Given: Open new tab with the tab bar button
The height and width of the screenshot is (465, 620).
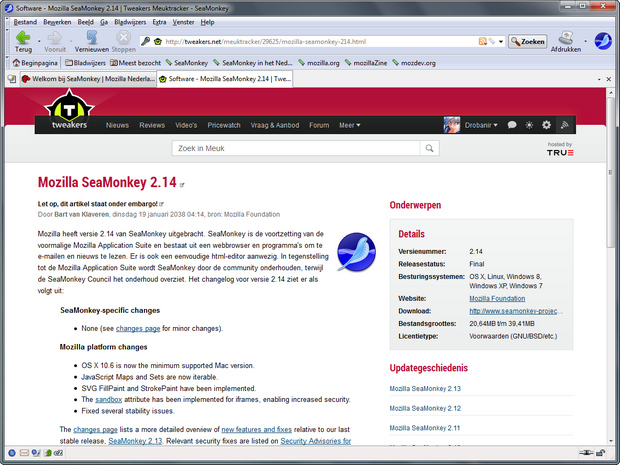Looking at the screenshot, I should (12, 79).
